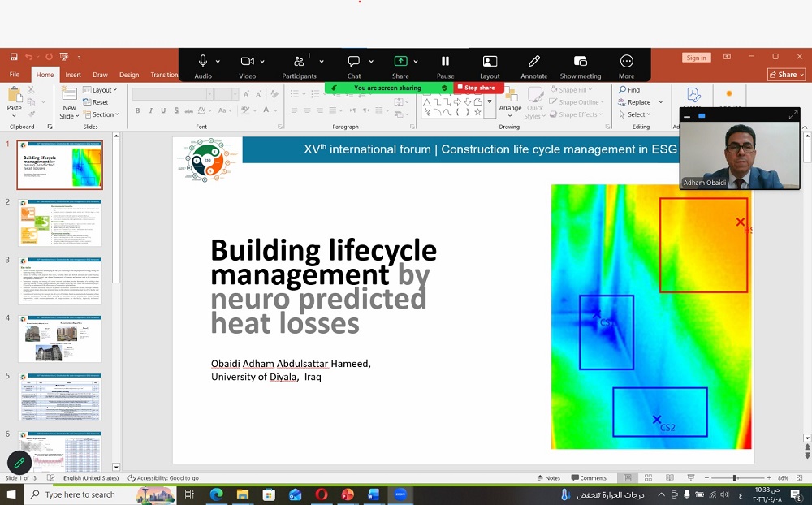Screen dimensions: 812x505
Task: Pause the Zoom screen share
Action: pos(445,62)
